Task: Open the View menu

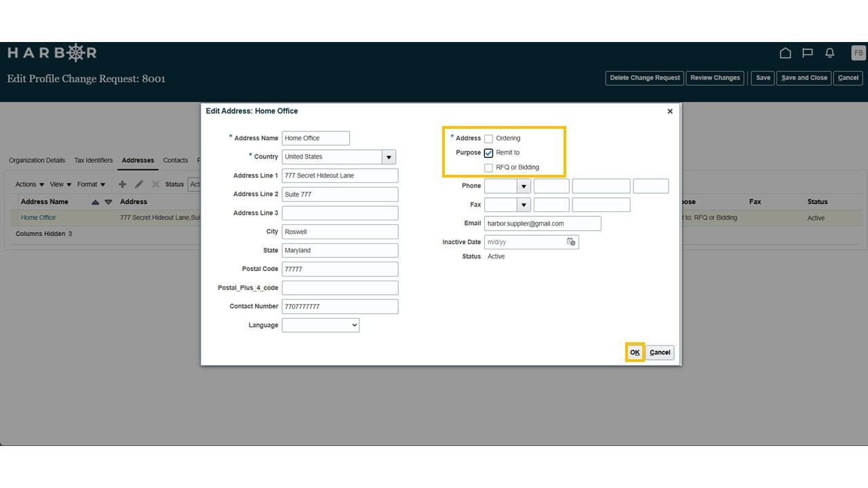Action: (60, 184)
